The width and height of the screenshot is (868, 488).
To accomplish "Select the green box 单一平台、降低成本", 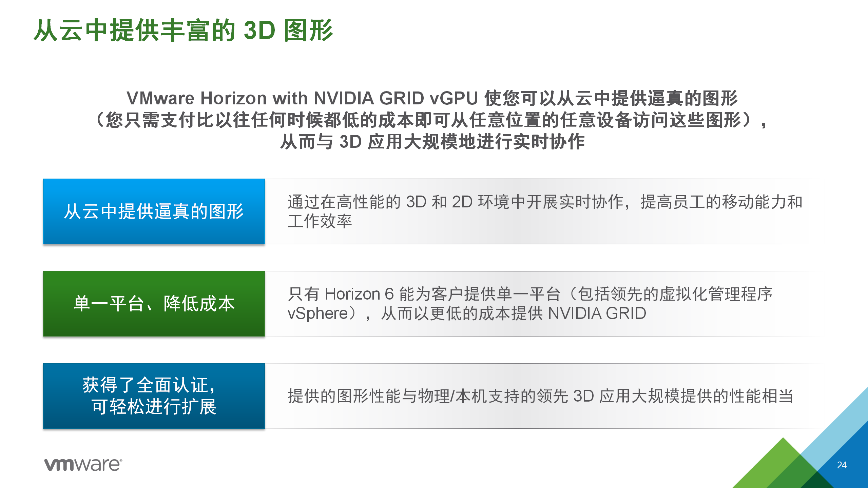I will point(154,304).
